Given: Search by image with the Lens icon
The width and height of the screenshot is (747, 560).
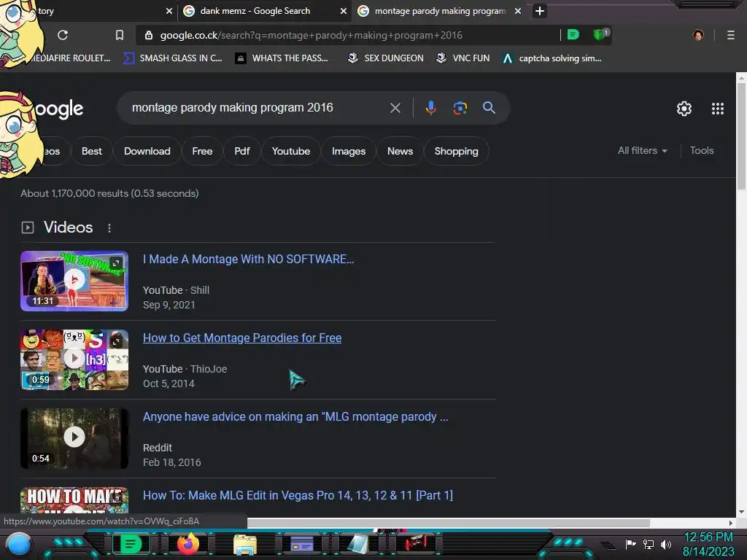Looking at the screenshot, I should point(460,108).
